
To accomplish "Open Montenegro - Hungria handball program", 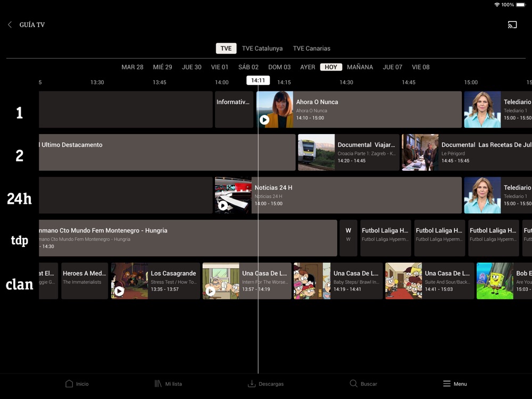I will point(188,238).
